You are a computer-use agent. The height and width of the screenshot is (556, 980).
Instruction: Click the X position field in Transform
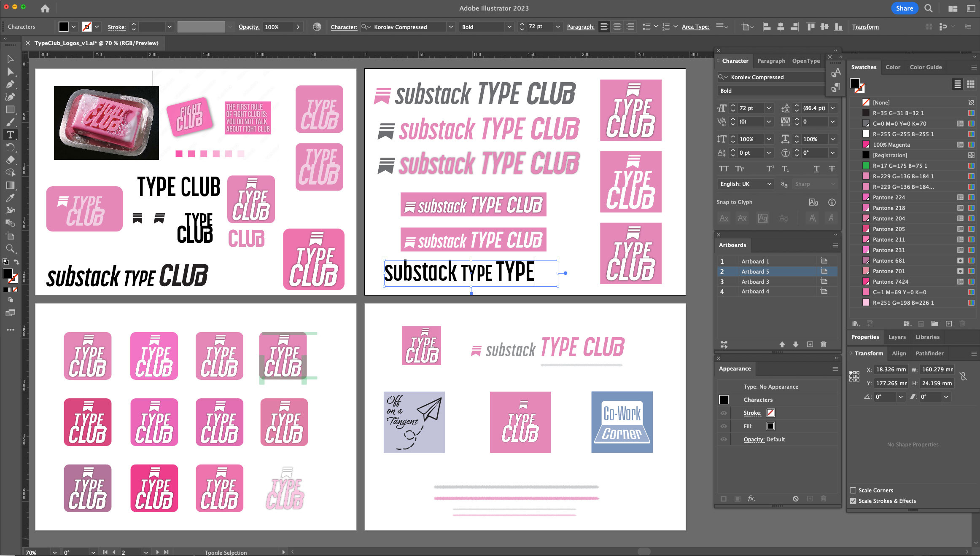tap(891, 370)
